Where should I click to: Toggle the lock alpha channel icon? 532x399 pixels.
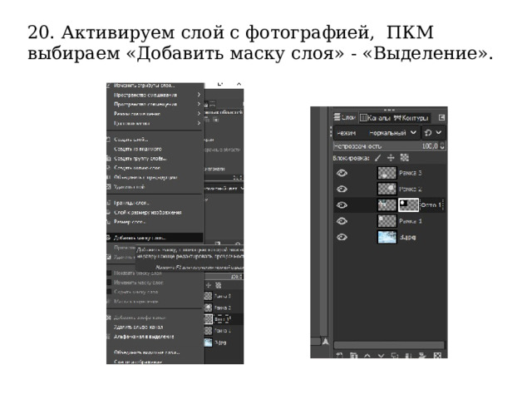click(405, 158)
